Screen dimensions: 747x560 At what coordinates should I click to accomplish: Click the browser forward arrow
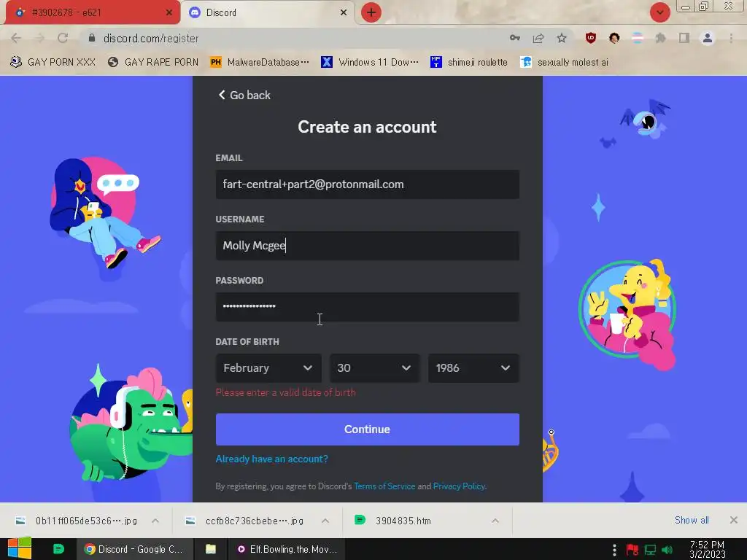(39, 38)
